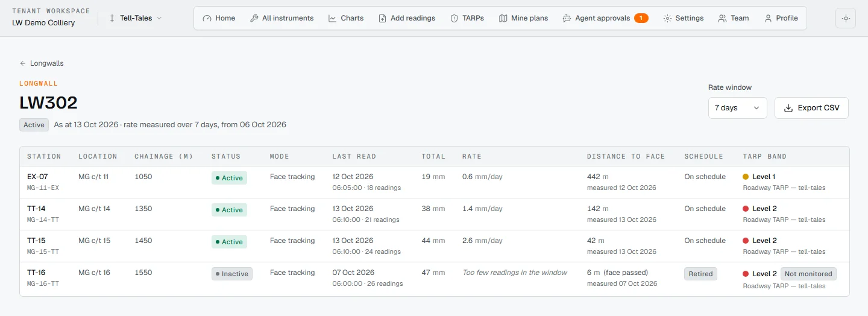Click the yellow Level 1 dot for EX-07
The width and height of the screenshot is (868, 316).
pyautogui.click(x=746, y=177)
